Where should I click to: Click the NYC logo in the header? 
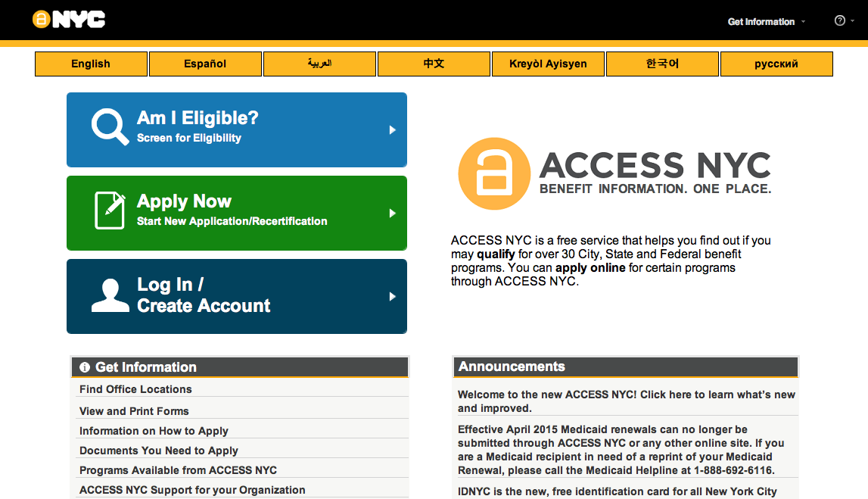(x=68, y=20)
